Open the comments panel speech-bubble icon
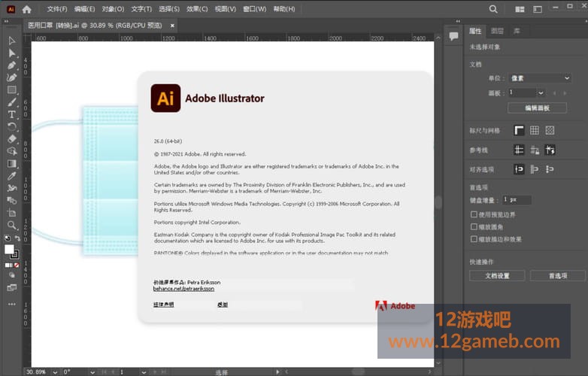The height and width of the screenshot is (376, 588). point(453,36)
